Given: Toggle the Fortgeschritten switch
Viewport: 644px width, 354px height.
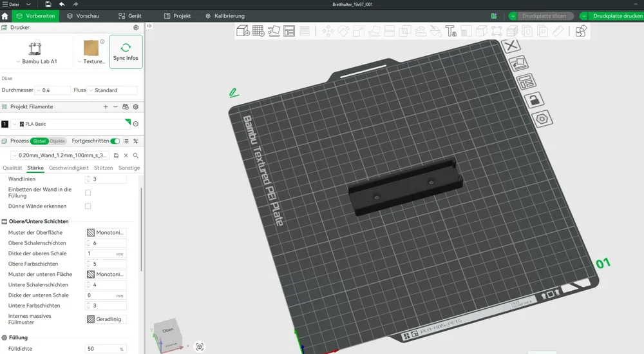Looking at the screenshot, I should coord(115,141).
